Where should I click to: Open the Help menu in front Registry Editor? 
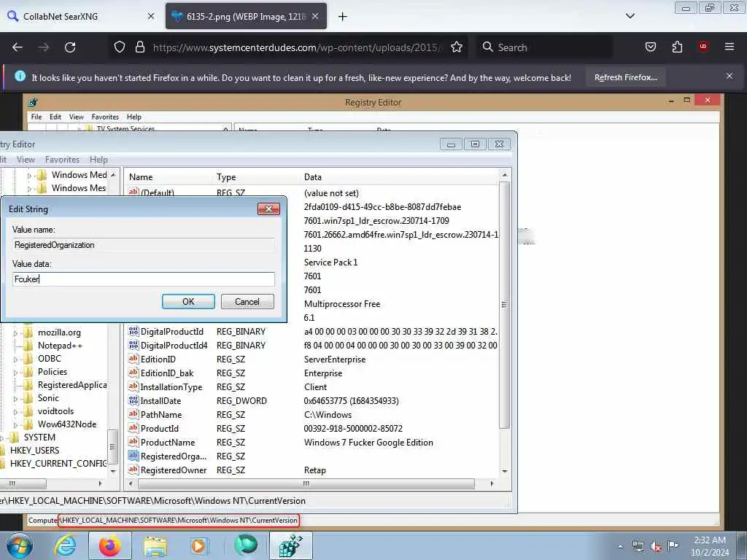pos(98,160)
